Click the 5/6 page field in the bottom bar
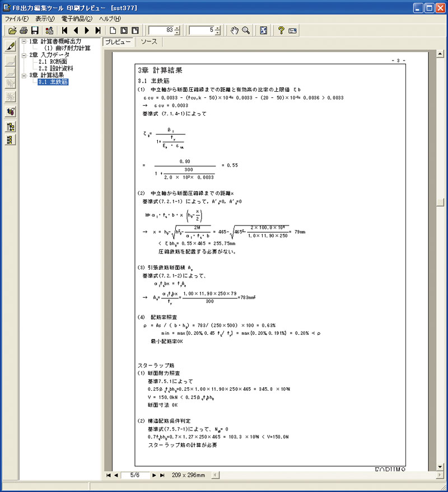The image size is (448, 492). (136, 475)
